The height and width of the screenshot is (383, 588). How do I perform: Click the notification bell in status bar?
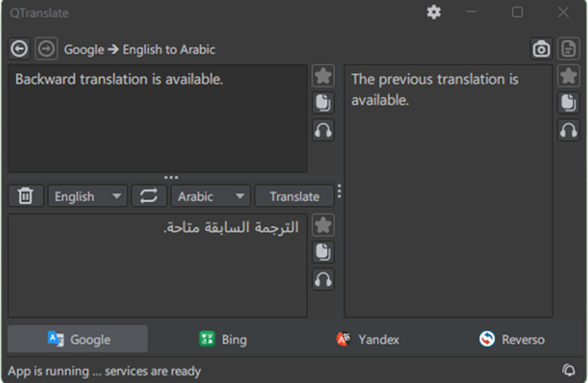coord(569,370)
